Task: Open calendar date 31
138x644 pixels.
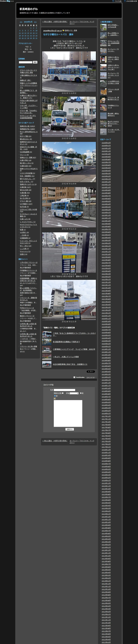Action: pos(36,38)
